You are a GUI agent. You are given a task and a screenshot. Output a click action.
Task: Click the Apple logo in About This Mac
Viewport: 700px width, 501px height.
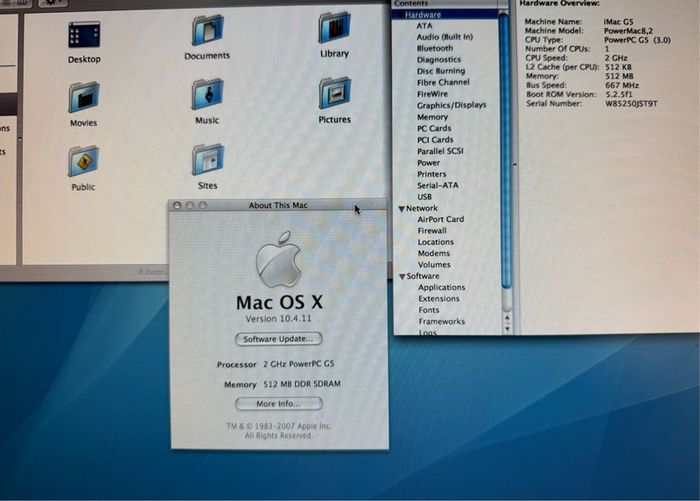coord(279,259)
